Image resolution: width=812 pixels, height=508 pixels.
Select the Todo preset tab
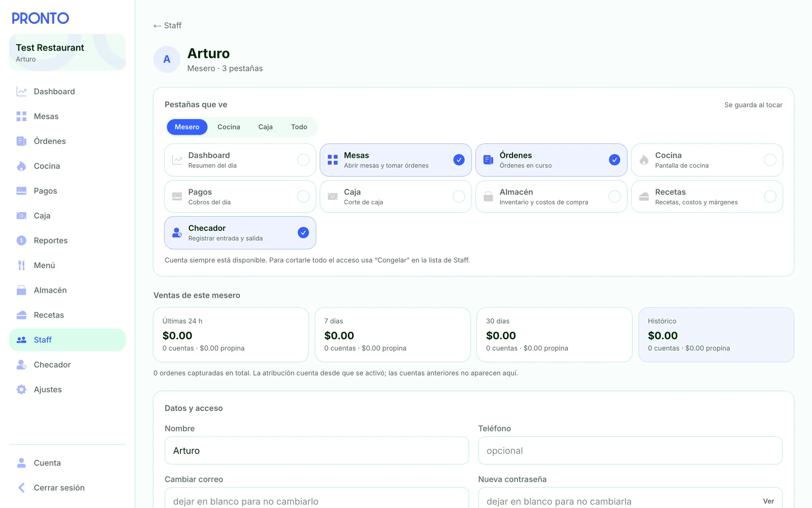click(x=299, y=127)
